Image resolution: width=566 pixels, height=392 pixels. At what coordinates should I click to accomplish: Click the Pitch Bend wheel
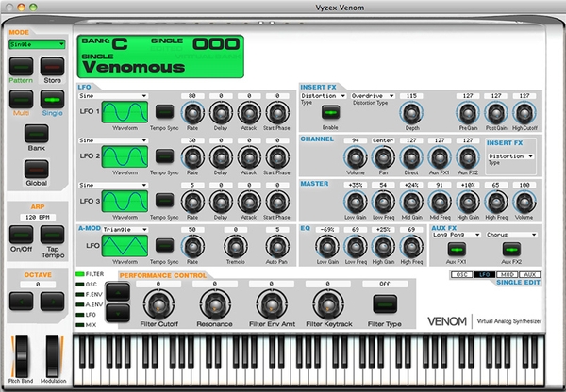[x=22, y=356]
